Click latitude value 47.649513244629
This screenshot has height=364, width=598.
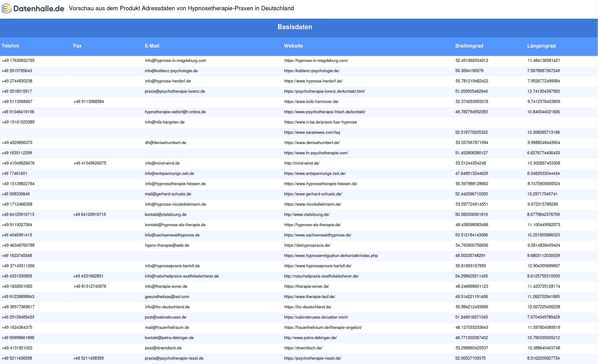point(472,174)
